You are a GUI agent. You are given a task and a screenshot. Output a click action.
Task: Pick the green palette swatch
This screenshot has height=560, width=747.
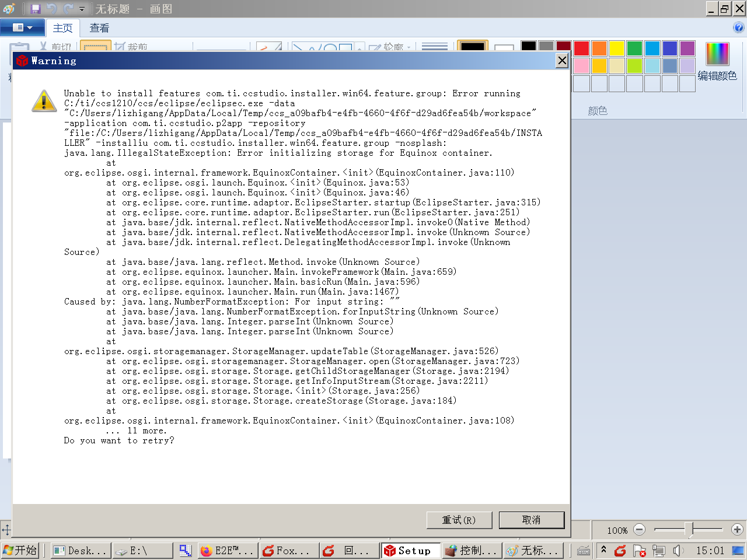point(634,48)
